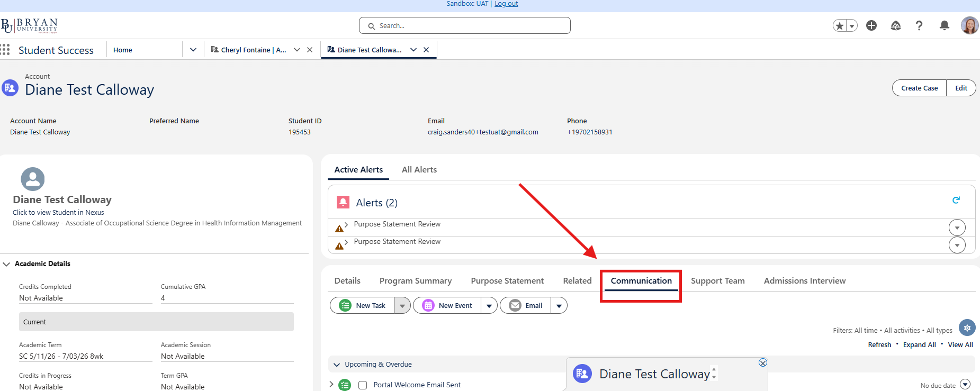
Task: Collapse Upcoming & Overdue section
Action: [x=337, y=365]
